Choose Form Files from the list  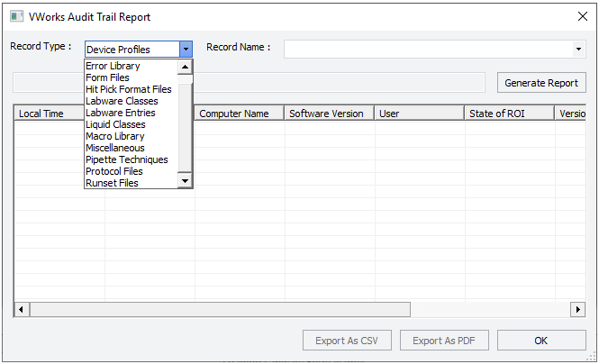click(131, 77)
